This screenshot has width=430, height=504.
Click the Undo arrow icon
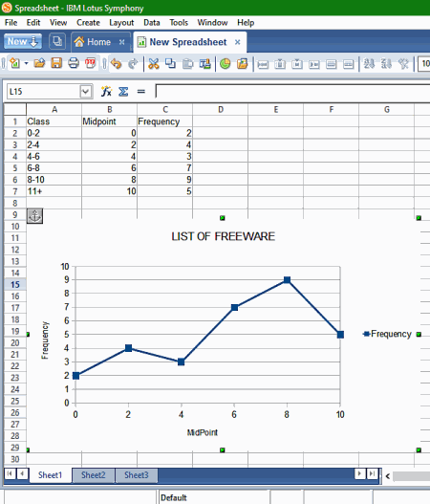click(x=116, y=64)
